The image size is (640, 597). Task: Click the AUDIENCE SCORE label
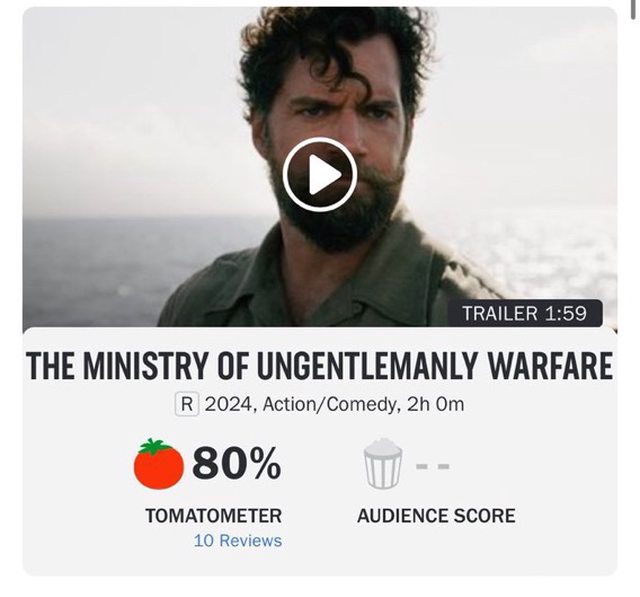436,515
